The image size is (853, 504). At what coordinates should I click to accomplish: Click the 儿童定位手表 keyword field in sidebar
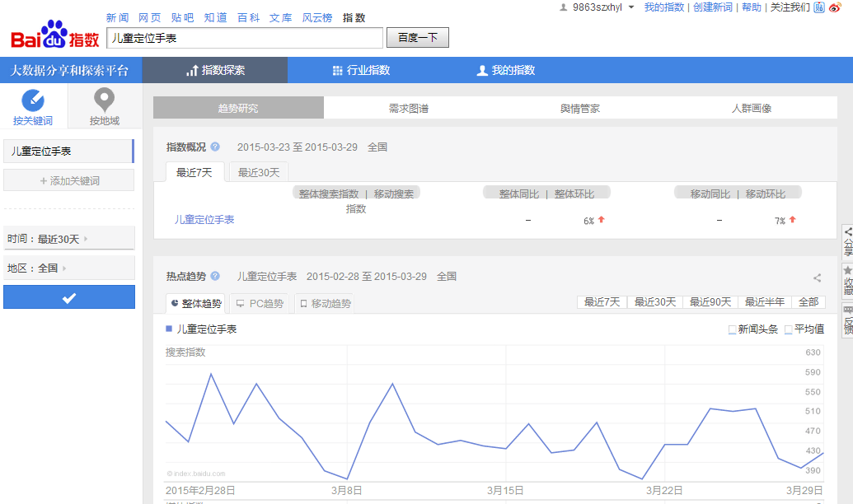click(68, 152)
